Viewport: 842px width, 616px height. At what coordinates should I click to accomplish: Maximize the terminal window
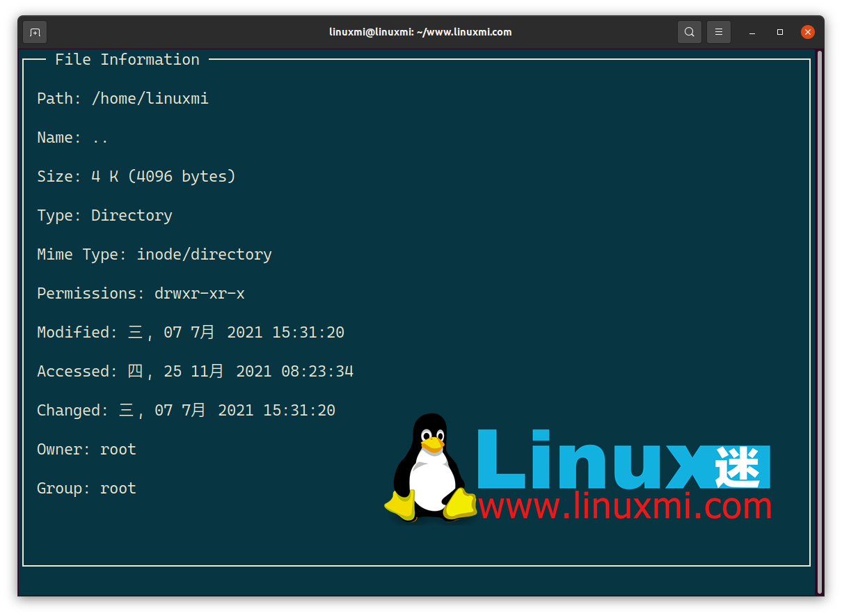pos(780,32)
